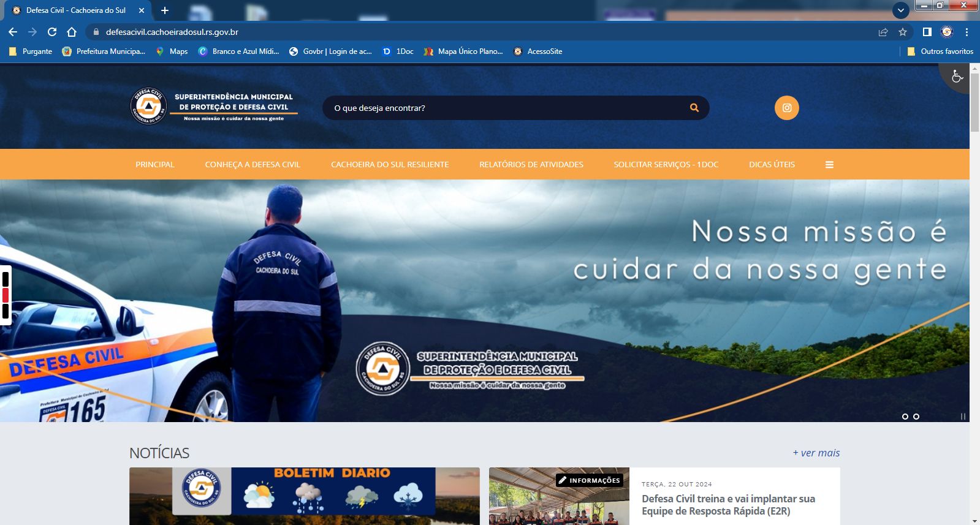Open the tab search dropdown arrow
Image resolution: width=980 pixels, height=525 pixels.
pyautogui.click(x=900, y=10)
